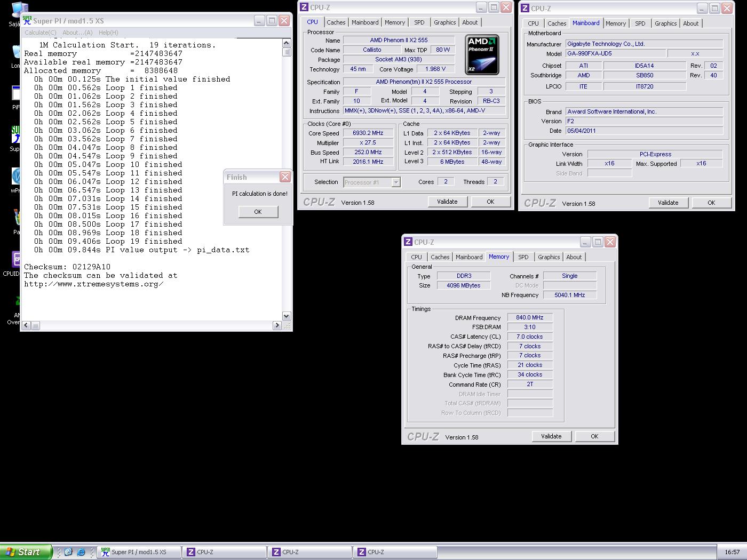Click HT Link value 2016.1 MHz
This screenshot has height=560, width=747.
pyautogui.click(x=368, y=162)
